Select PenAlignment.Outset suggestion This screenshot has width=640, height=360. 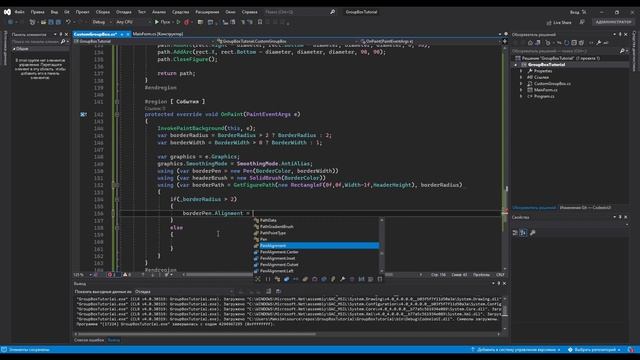pos(279,265)
